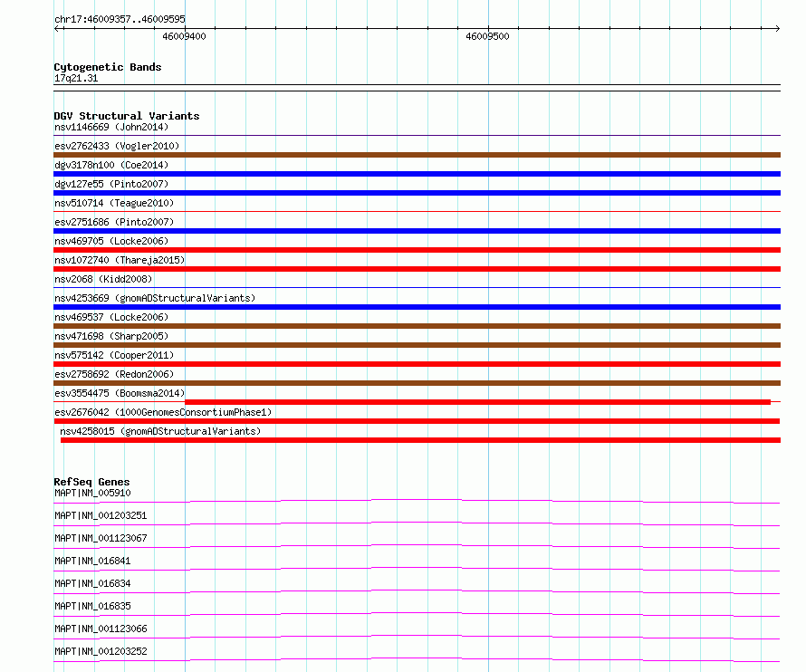Open variant nsv1072740 (Thareja2015)
Viewport: 806px width, 672px height.
(x=120, y=260)
